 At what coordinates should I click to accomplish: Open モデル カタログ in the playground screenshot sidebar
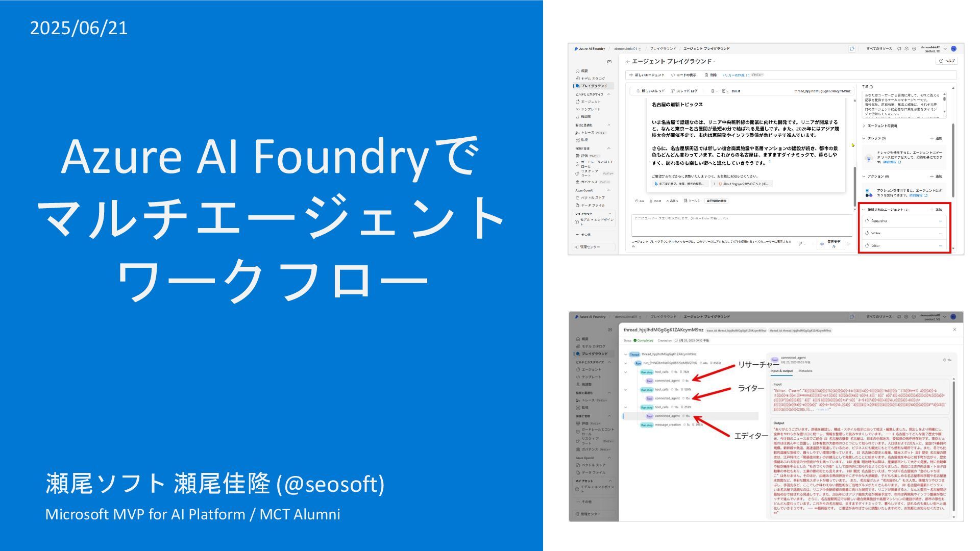coord(590,79)
